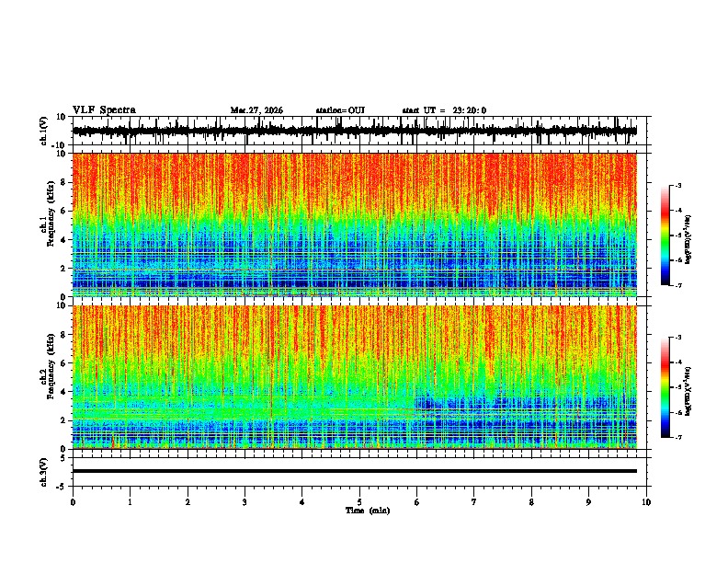The width and height of the screenshot is (728, 563).
Task: Click the time axis tick label "9"
Action: click(x=588, y=502)
